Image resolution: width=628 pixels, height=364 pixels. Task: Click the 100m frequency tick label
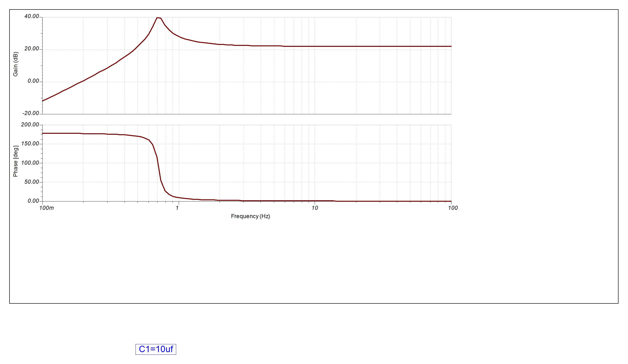(47, 208)
